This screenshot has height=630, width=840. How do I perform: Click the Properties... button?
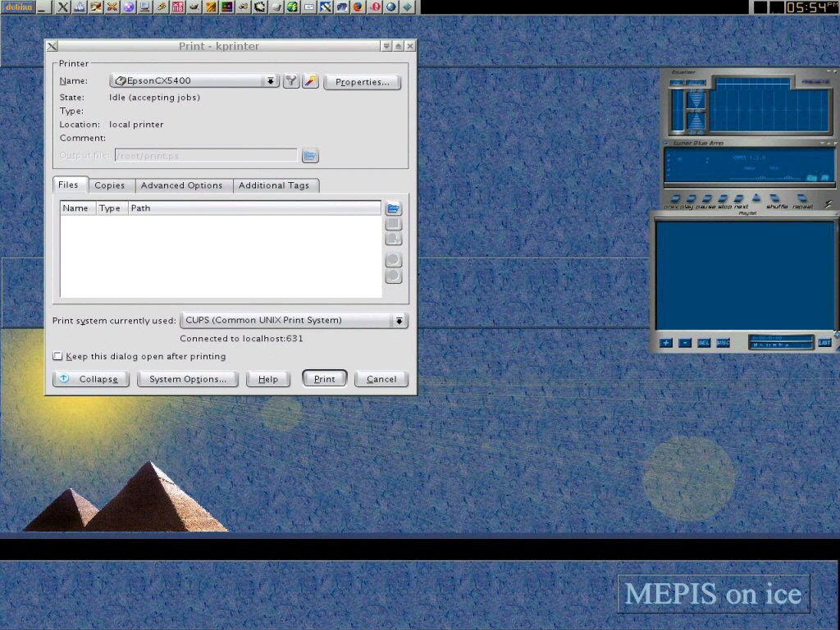(362, 82)
